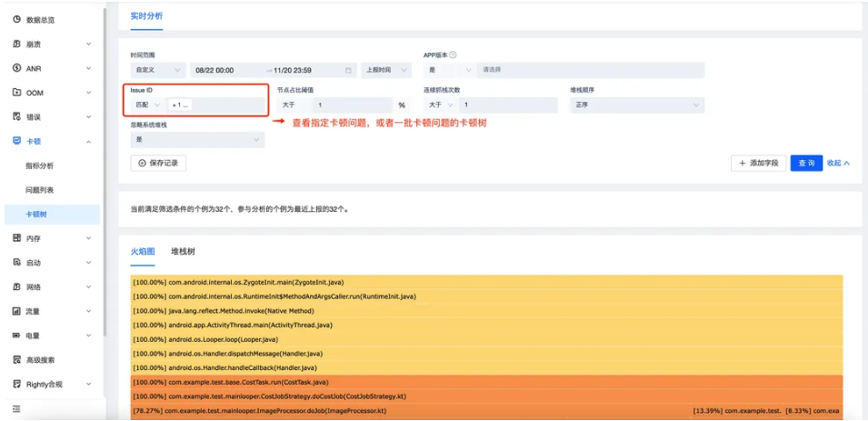Click the 崩溃 sidebar icon

click(x=16, y=44)
